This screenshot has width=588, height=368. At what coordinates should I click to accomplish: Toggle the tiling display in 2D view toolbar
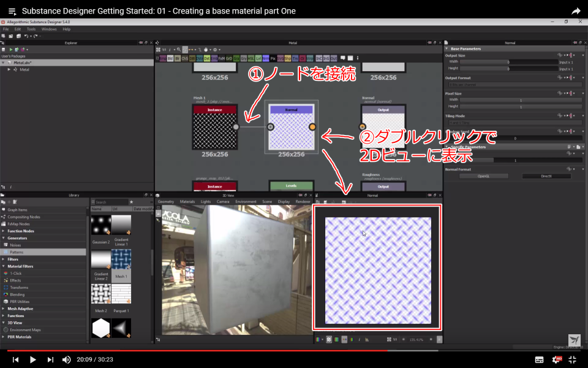336,339
